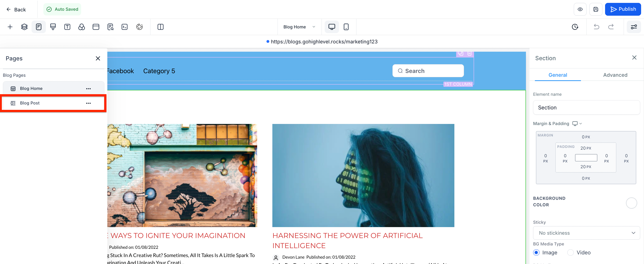This screenshot has height=264, width=644.
Task: Open the background color swatch
Action: (631, 203)
